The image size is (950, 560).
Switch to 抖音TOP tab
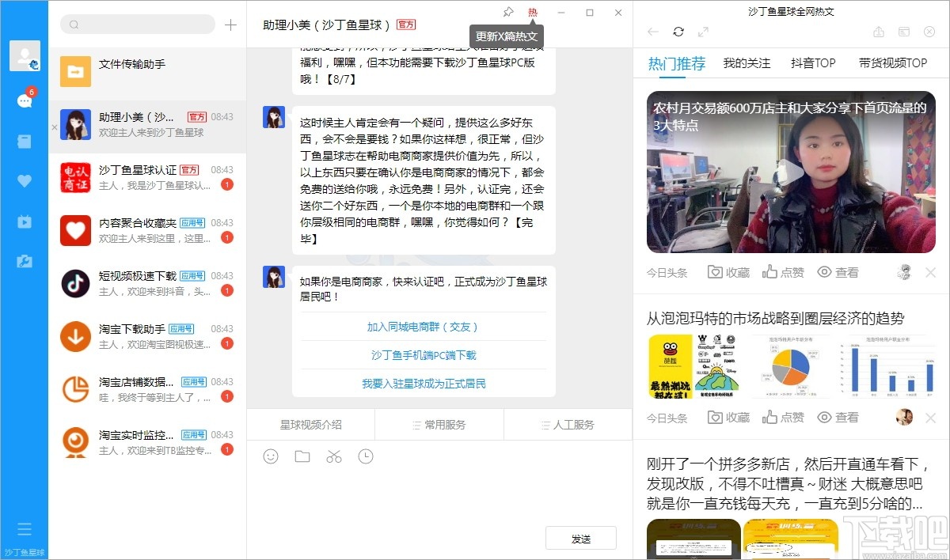pos(813,62)
